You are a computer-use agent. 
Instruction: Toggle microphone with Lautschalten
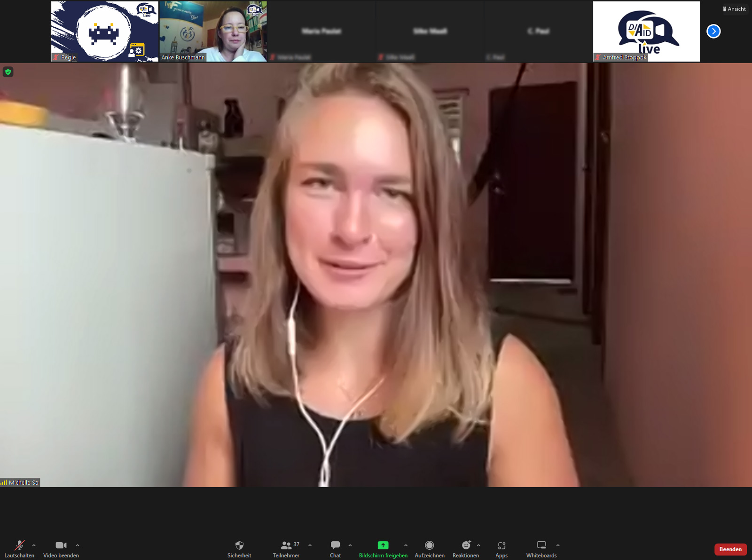point(19,545)
